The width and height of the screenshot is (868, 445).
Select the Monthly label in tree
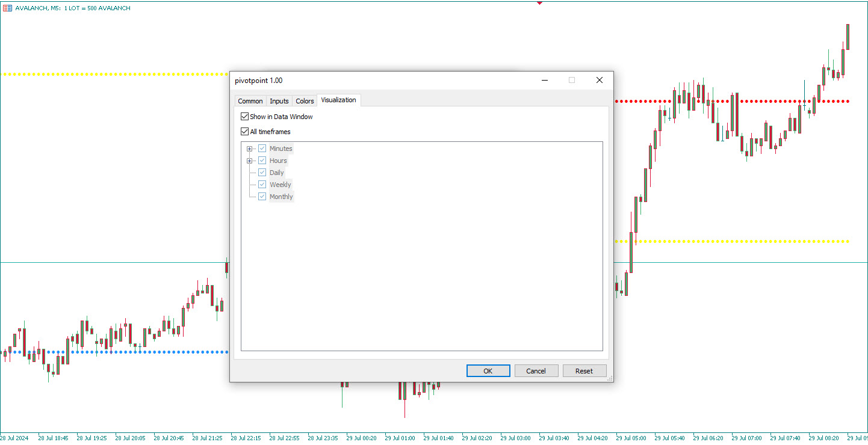(x=282, y=197)
